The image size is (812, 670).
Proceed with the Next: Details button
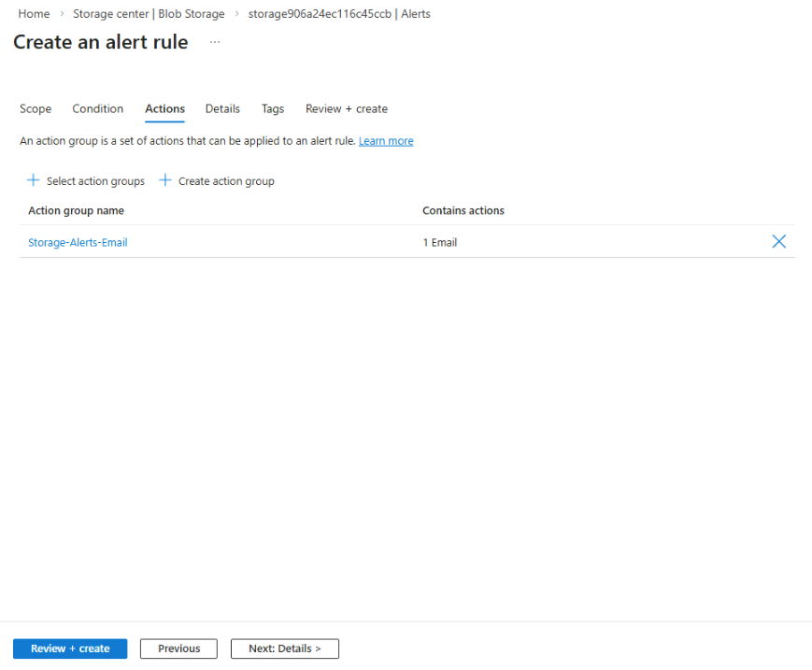point(284,649)
